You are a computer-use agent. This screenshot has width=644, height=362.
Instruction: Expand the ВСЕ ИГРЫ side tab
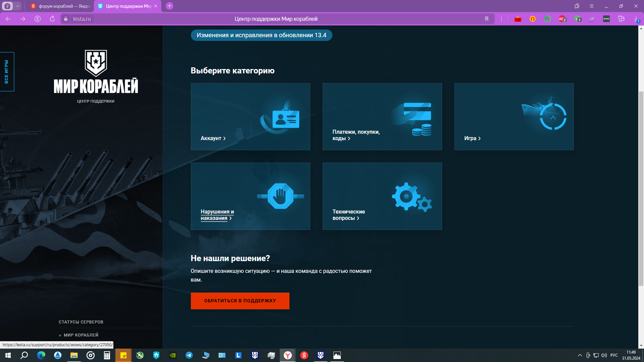(x=7, y=72)
